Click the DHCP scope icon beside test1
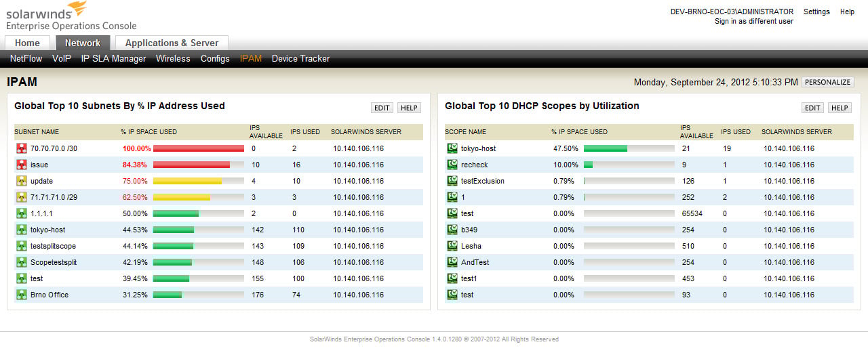This screenshot has width=868, height=357. click(452, 278)
